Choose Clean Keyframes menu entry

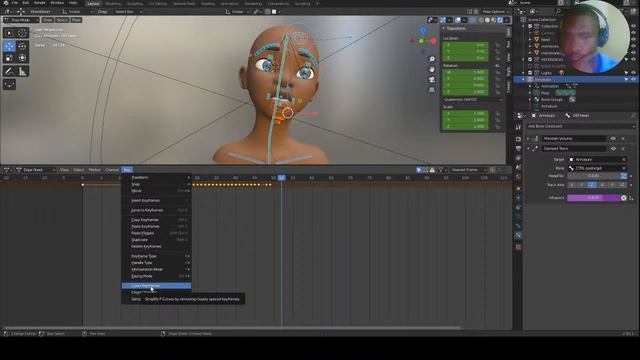tap(156, 286)
